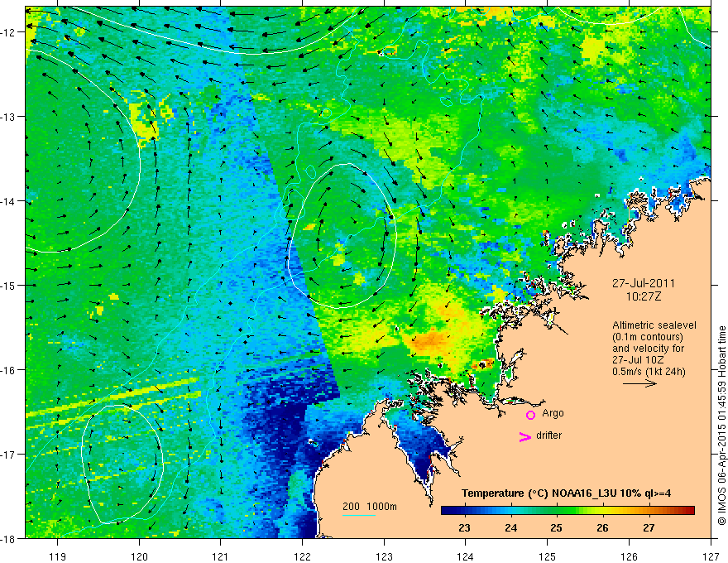728x563 pixels.
Task: Click the colorbar tick label 27
Action: coord(649,527)
